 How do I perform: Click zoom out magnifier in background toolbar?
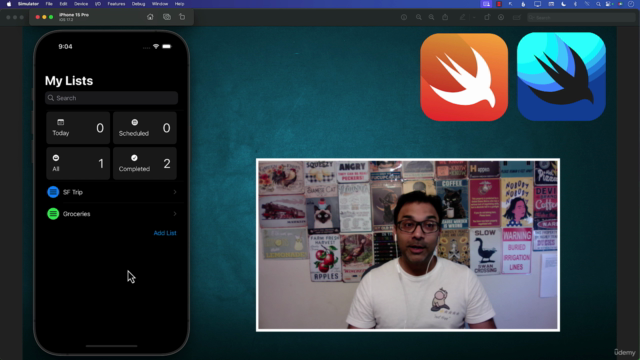point(418,18)
